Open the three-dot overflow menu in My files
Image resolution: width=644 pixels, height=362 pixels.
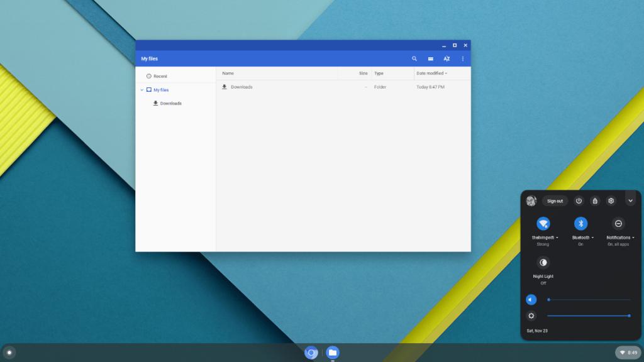click(463, 58)
